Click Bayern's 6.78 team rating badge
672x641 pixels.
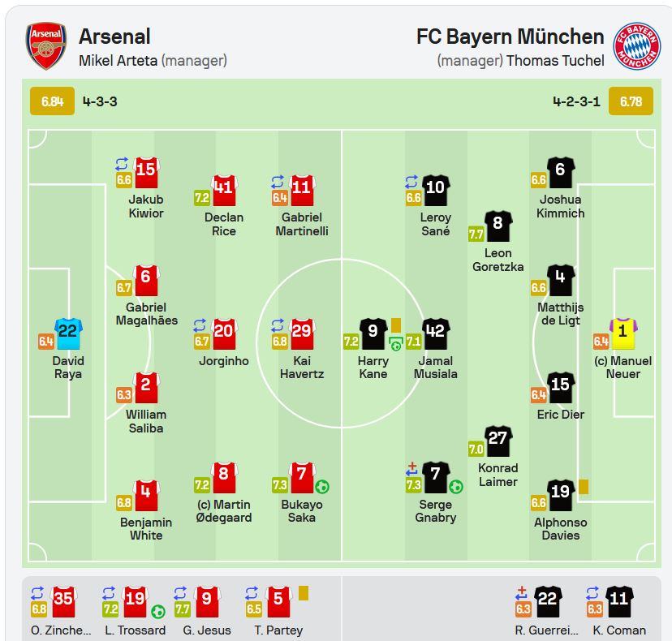[631, 101]
